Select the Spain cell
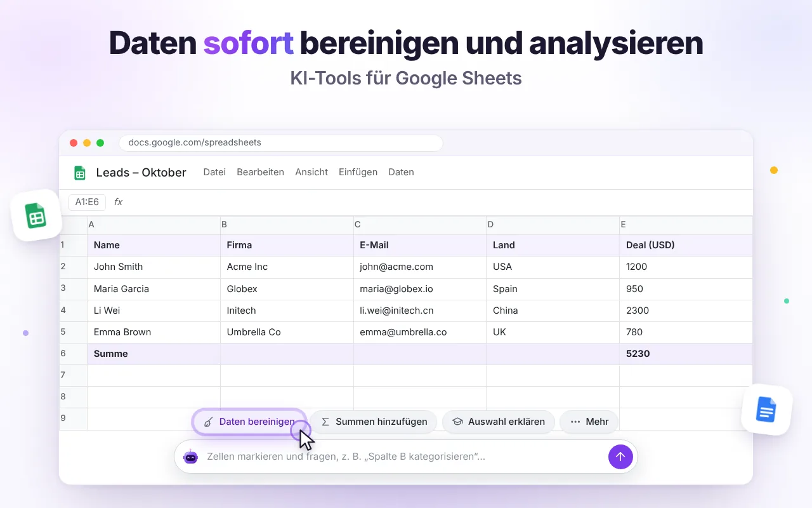This screenshot has width=812, height=508. [x=553, y=288]
